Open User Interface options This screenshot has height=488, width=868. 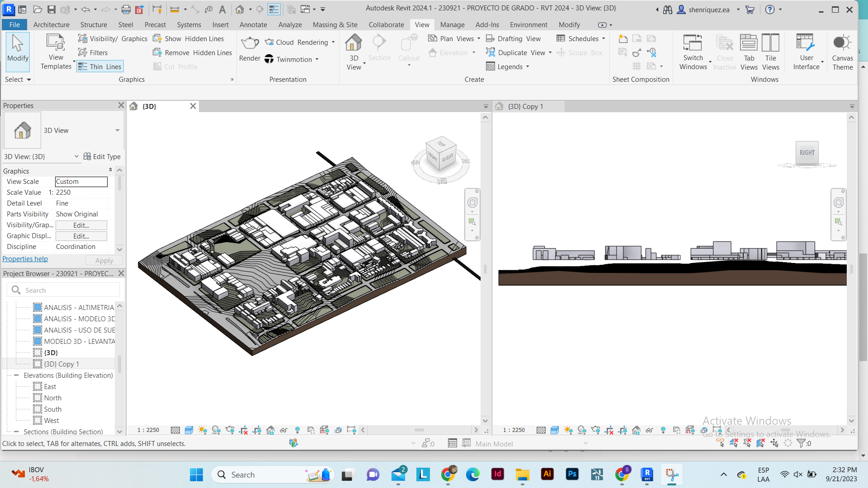pyautogui.click(x=806, y=52)
